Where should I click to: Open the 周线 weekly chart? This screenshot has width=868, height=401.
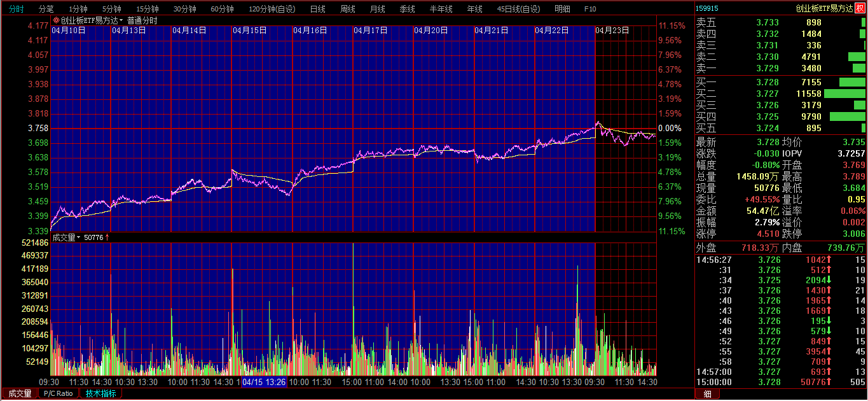pos(347,9)
